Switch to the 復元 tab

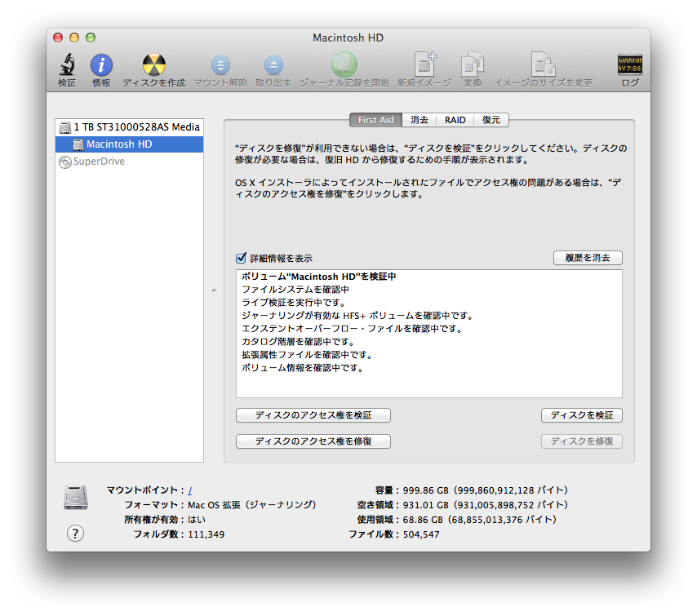pyautogui.click(x=491, y=120)
